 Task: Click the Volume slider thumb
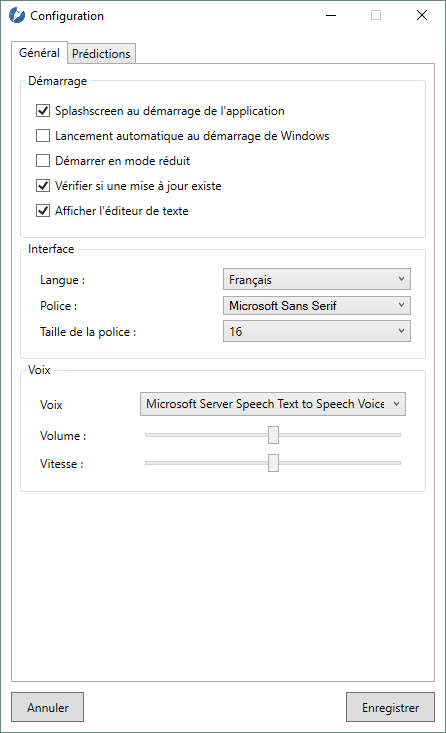coord(273,435)
